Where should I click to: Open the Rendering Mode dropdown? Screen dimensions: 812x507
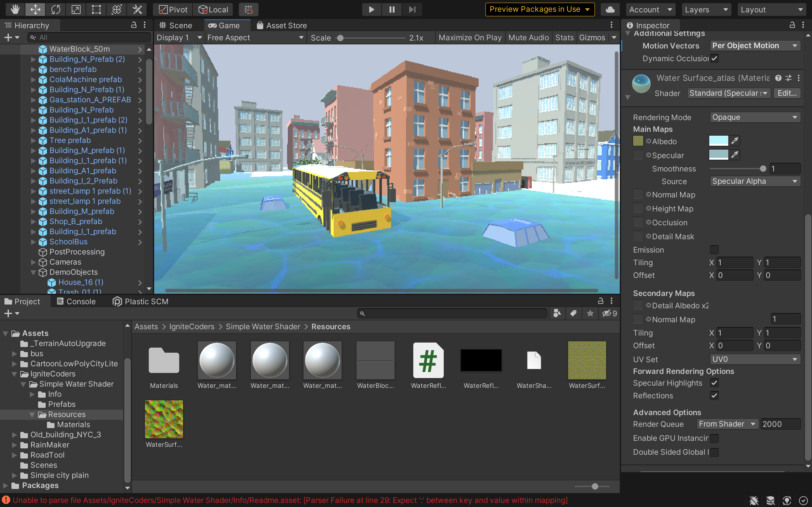pos(755,117)
